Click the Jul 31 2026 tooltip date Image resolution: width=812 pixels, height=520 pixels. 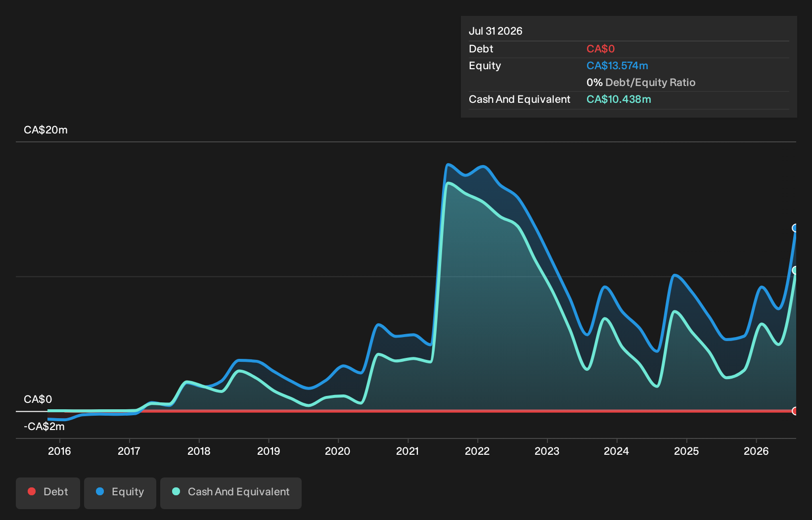pyautogui.click(x=496, y=31)
